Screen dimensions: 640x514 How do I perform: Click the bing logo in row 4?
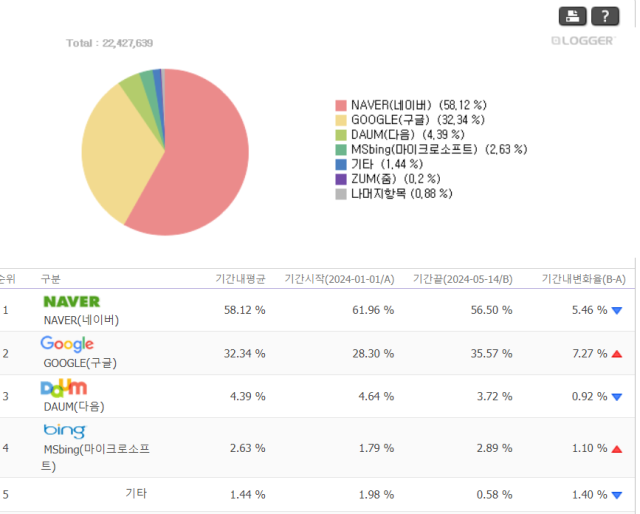coord(64,431)
